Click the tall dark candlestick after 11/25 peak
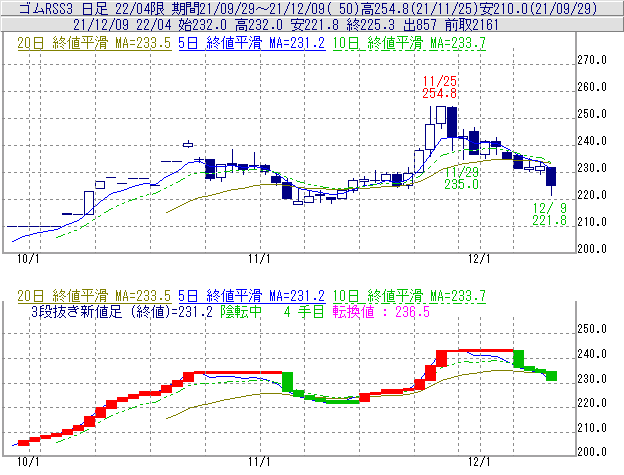Viewport: 624px width, 475px height. [x=452, y=123]
